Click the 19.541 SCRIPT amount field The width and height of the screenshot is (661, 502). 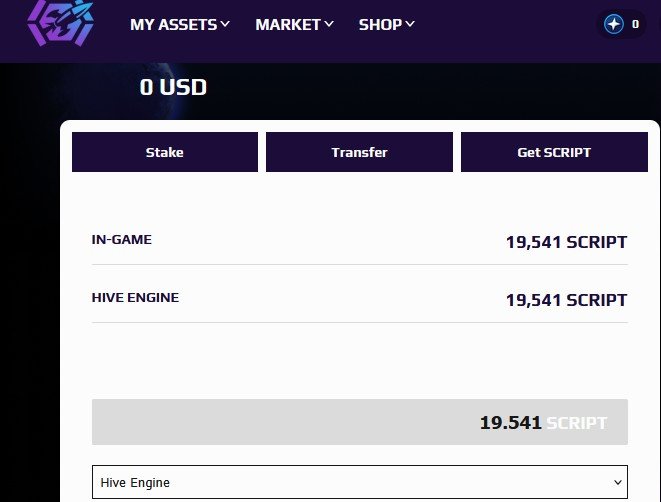(360, 422)
